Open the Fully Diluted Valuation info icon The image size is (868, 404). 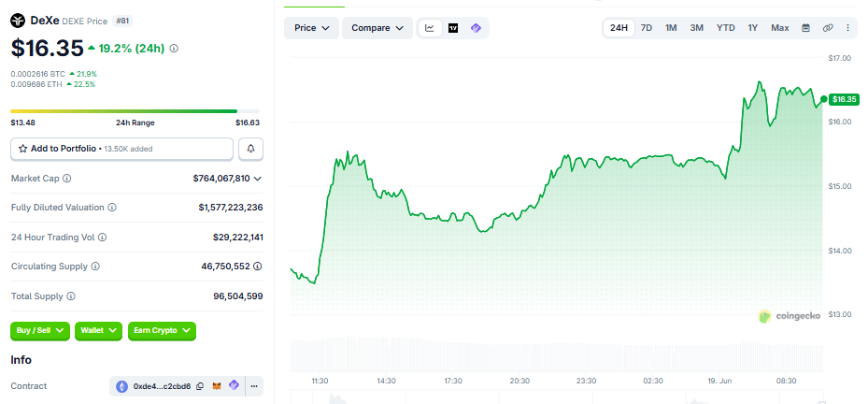point(112,208)
